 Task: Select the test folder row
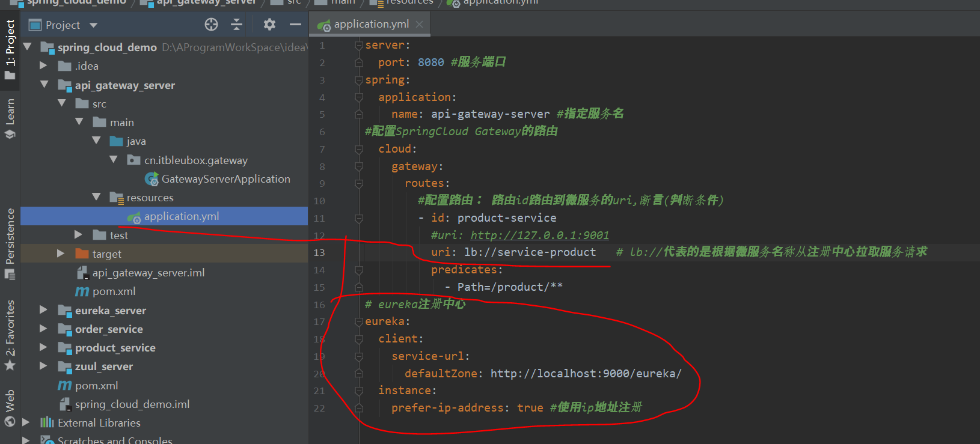pyautogui.click(x=164, y=235)
